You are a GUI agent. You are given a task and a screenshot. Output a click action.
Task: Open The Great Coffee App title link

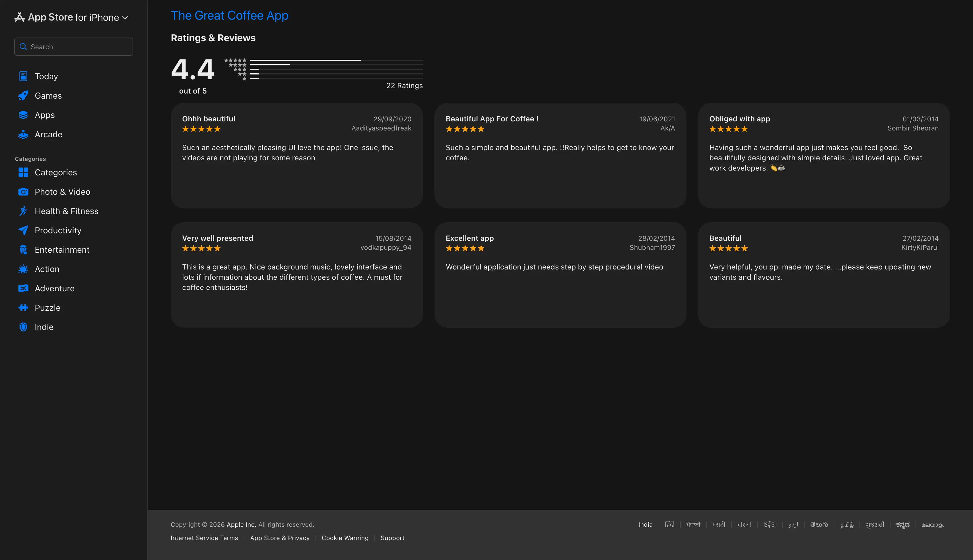click(x=229, y=15)
